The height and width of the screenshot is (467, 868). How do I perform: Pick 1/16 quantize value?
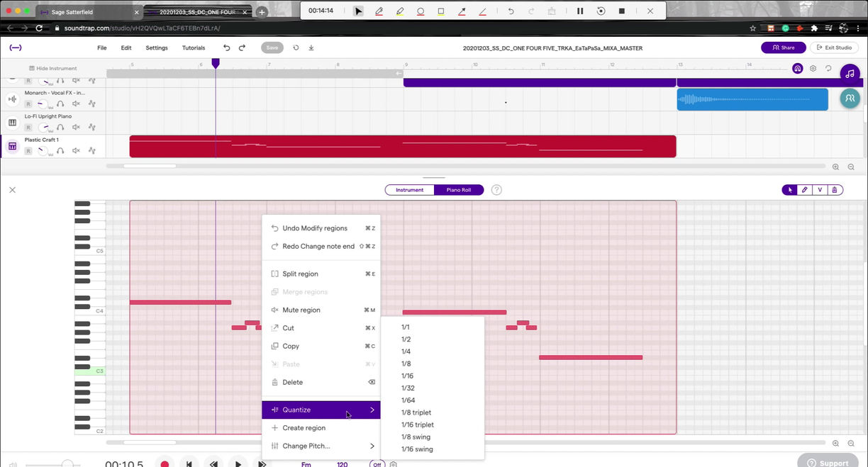point(407,376)
